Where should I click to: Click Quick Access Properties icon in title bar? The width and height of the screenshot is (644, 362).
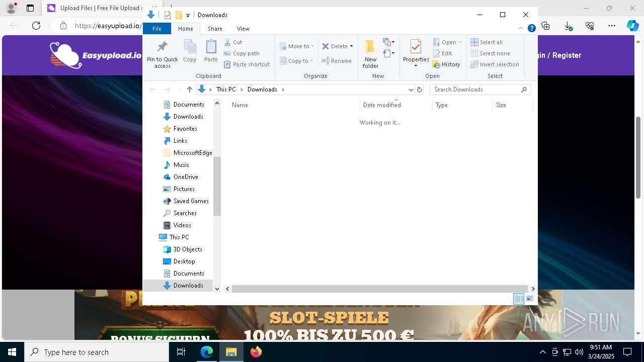click(168, 15)
